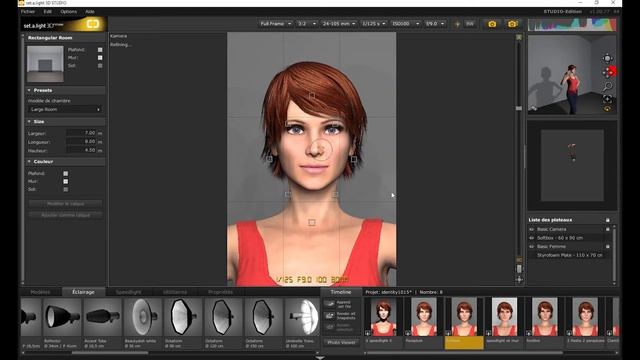Collapse the Presets section

pyautogui.click(x=29, y=90)
